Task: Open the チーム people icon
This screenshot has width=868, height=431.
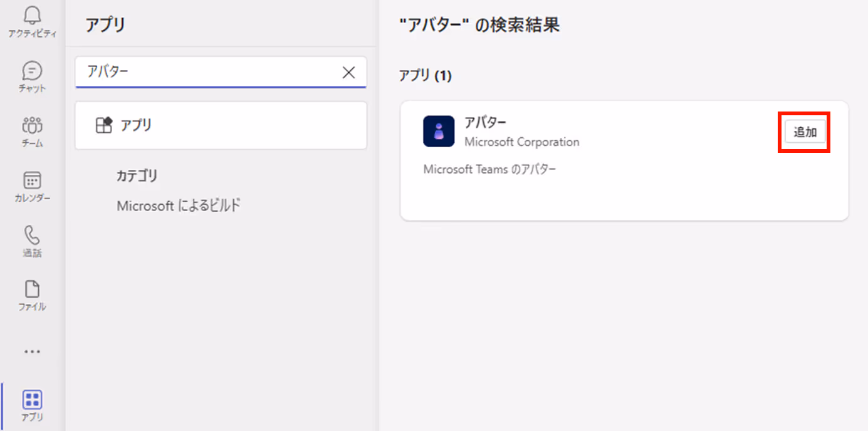Action: [32, 125]
